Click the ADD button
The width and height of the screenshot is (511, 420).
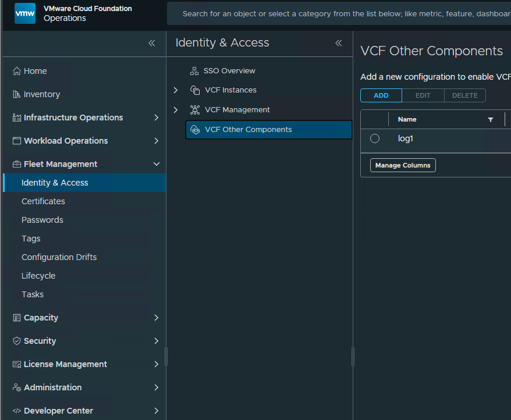point(381,95)
